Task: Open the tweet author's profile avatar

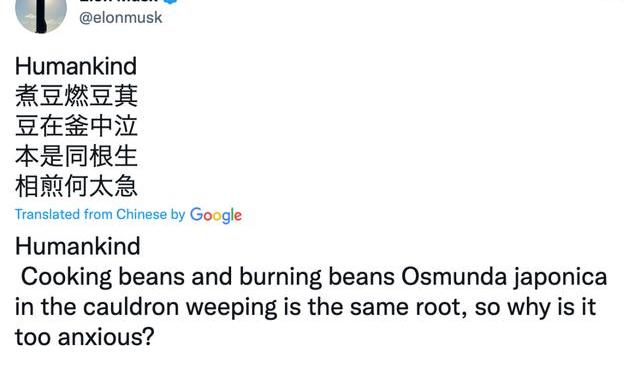Action: pos(41,16)
